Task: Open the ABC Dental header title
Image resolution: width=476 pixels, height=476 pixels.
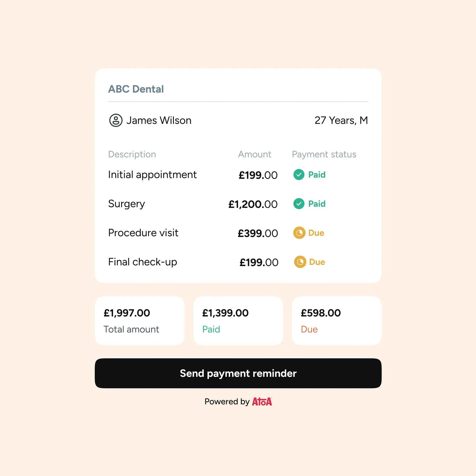Action: (x=136, y=89)
